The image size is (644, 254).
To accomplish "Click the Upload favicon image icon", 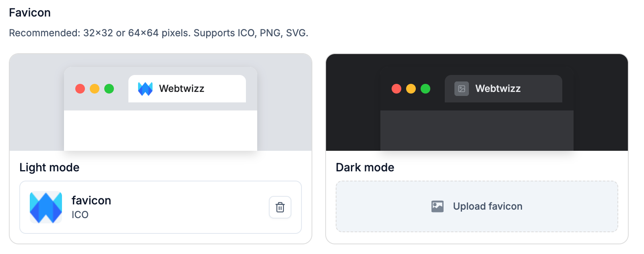I will [x=438, y=206].
